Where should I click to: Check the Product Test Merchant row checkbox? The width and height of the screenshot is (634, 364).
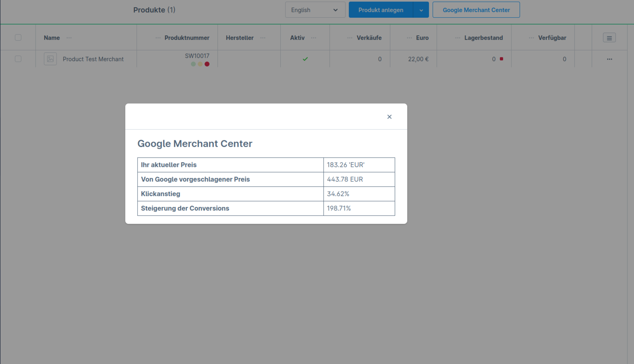(x=18, y=59)
